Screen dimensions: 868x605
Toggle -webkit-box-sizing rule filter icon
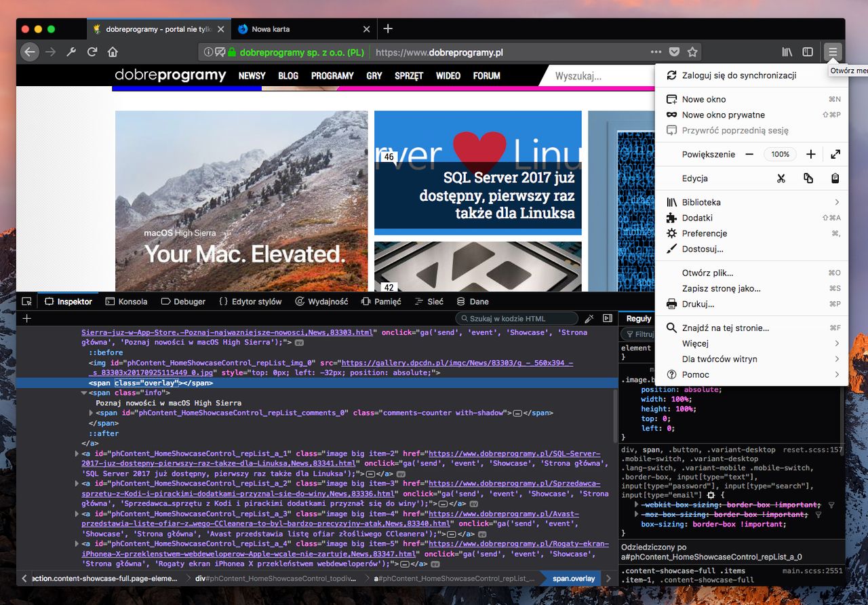pyautogui.click(x=831, y=505)
